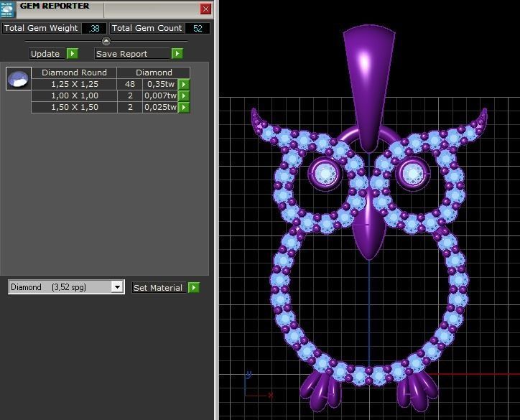Click green arrow for the 0,007tw row
This screenshot has height=420, width=520.
(184, 95)
